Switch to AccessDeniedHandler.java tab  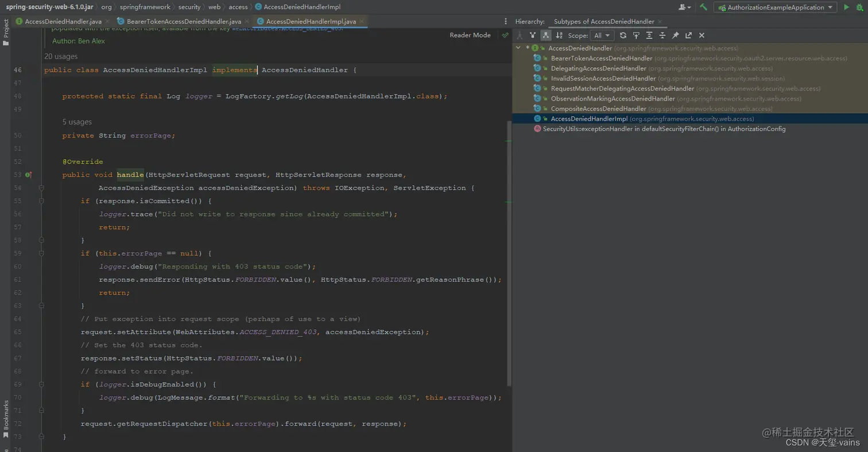tap(63, 21)
